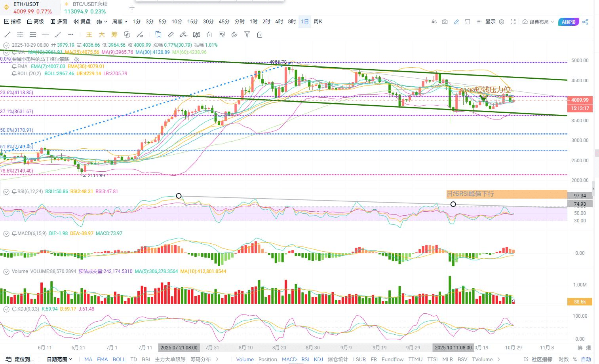Delete drawings with the trash icon

click(x=260, y=34)
